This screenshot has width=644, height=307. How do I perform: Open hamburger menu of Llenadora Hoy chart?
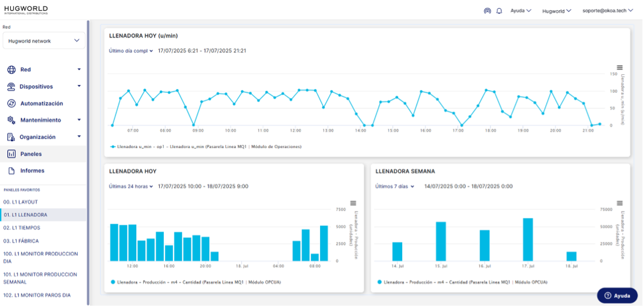pos(353,203)
